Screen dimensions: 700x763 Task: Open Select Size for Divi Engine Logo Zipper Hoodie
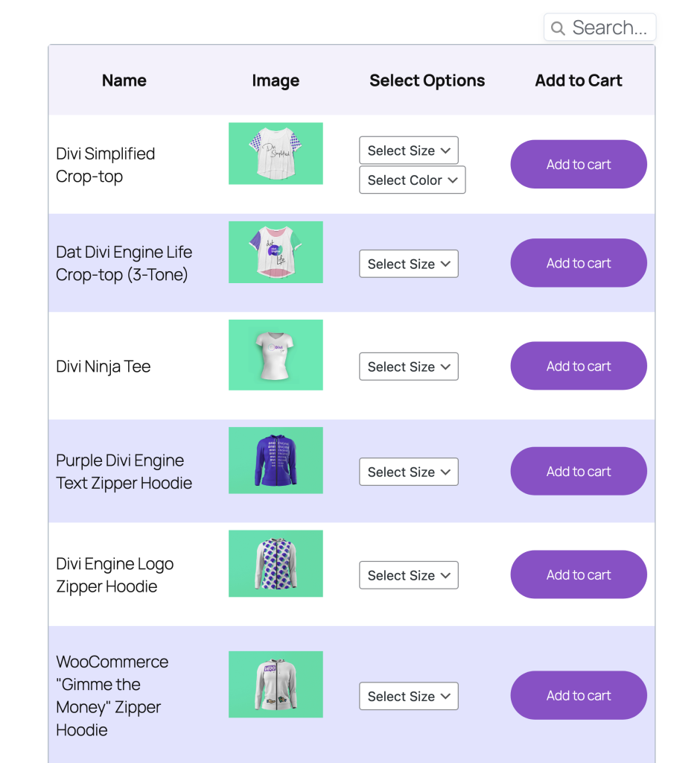click(x=409, y=575)
